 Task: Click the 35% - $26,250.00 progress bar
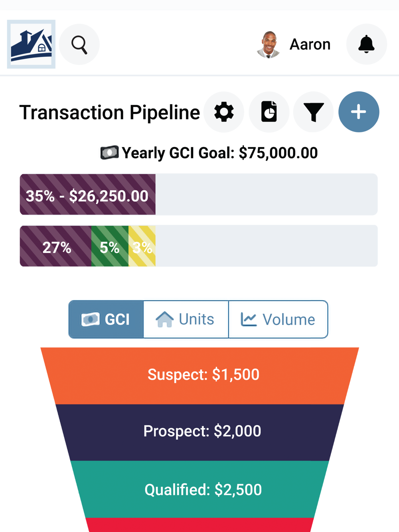coord(87,195)
